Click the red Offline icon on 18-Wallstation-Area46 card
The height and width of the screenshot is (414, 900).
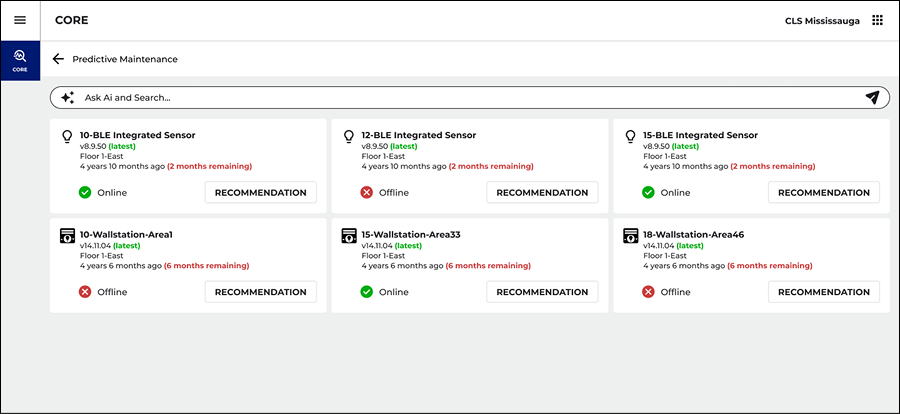click(x=648, y=292)
